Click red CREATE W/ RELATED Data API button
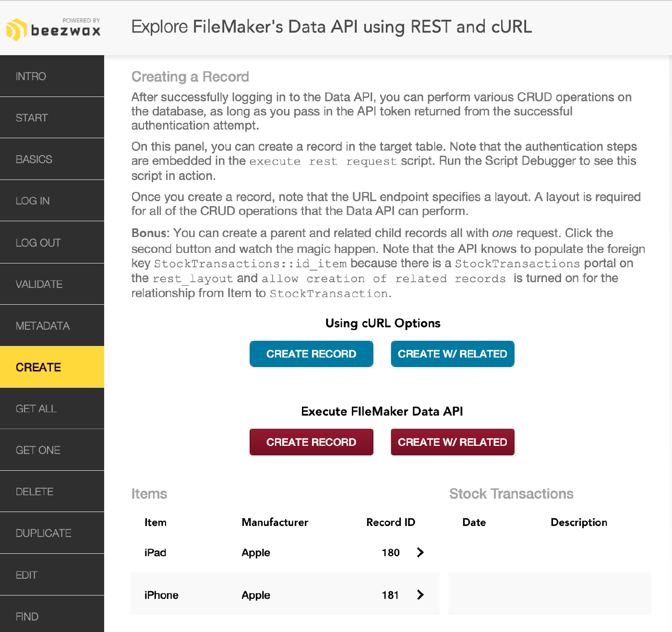672x632 pixels. tap(453, 442)
